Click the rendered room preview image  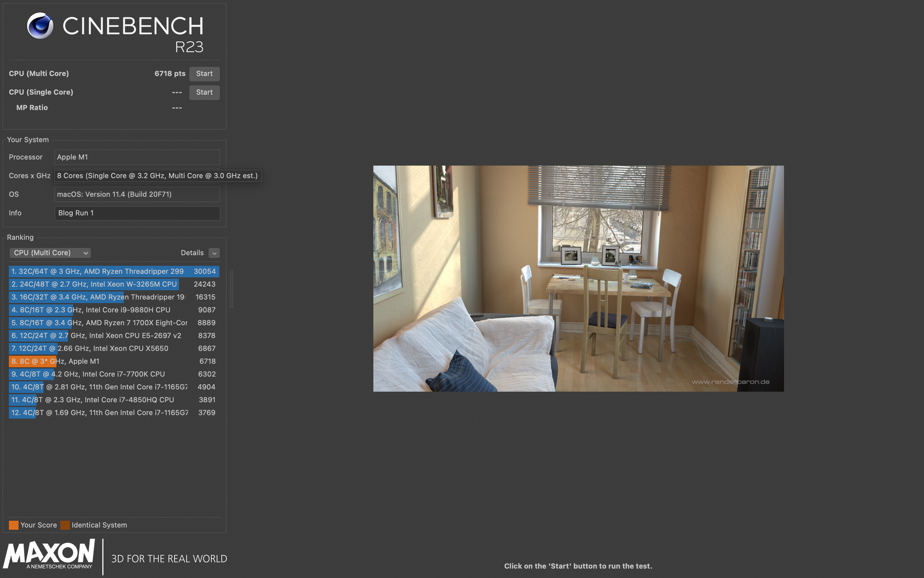578,278
